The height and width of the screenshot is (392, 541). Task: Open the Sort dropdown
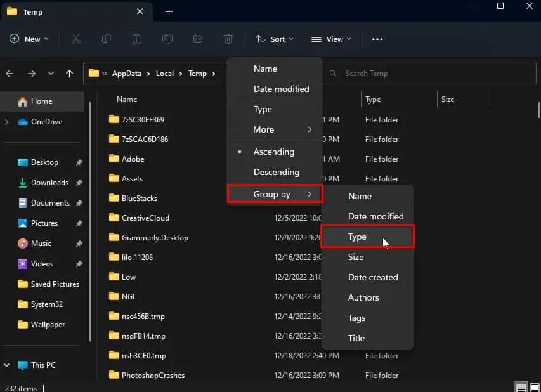coord(275,39)
